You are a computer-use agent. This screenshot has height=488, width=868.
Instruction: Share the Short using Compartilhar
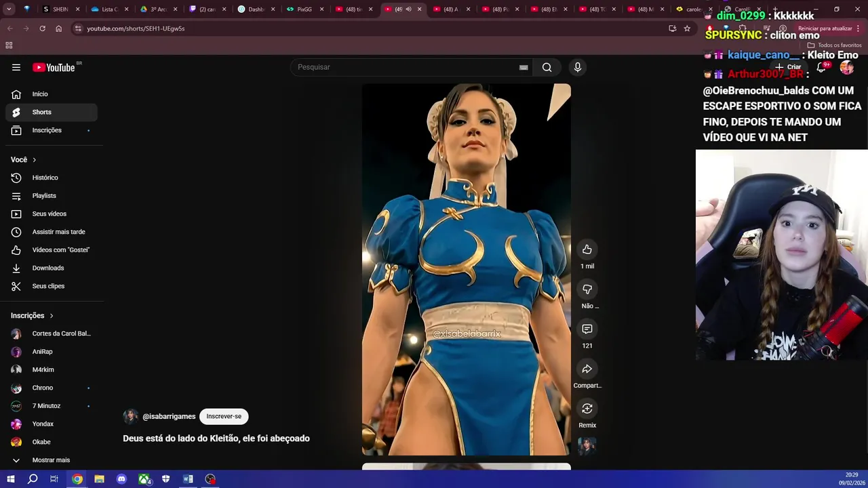tap(587, 369)
